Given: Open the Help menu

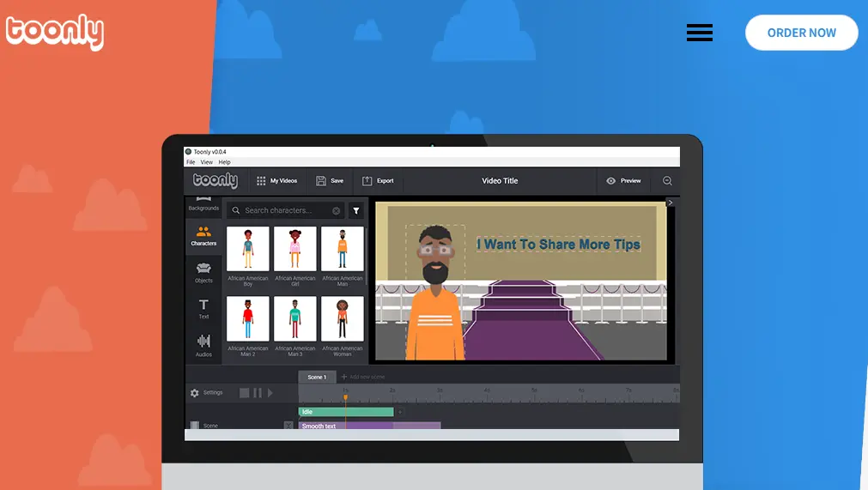Looking at the screenshot, I should [224, 162].
